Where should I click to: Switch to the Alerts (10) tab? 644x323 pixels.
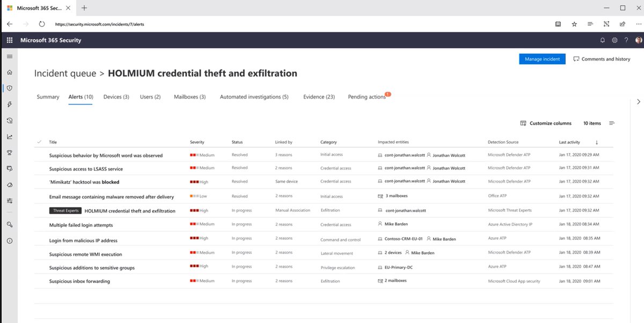(81, 97)
